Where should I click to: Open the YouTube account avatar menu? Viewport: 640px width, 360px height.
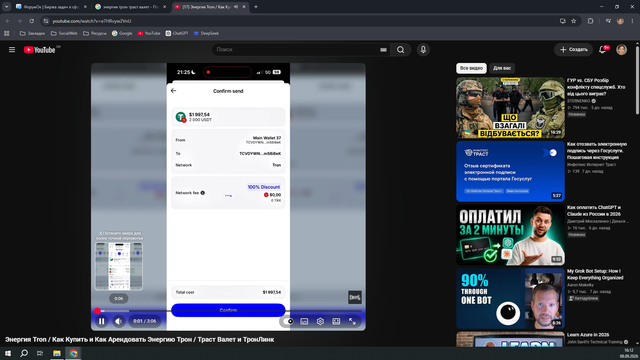tap(621, 50)
